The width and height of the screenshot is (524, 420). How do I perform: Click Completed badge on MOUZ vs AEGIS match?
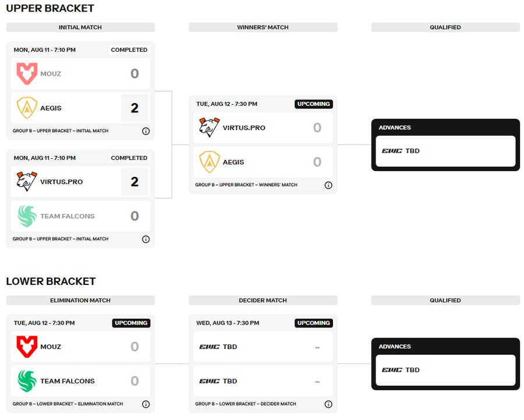pos(129,50)
